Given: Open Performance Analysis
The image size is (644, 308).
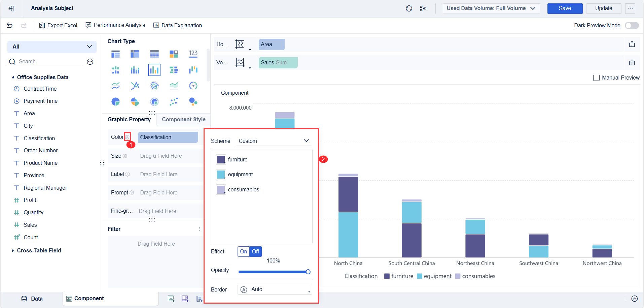Looking at the screenshot, I should click(115, 25).
